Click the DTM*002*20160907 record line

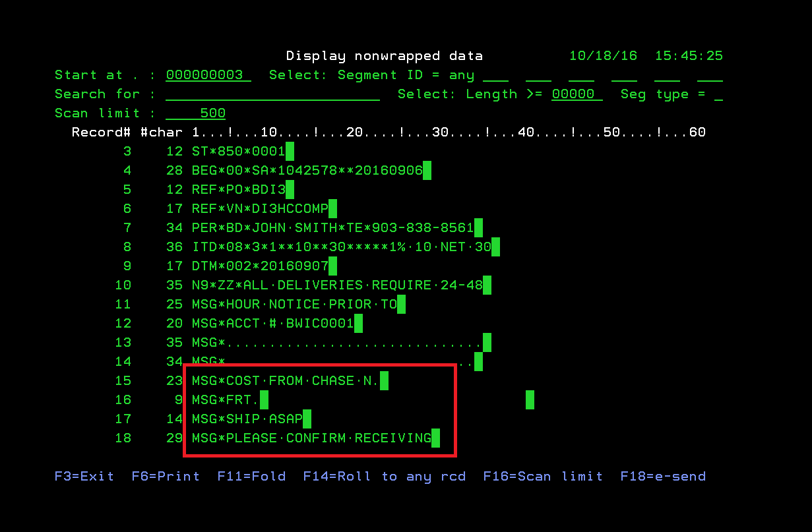click(230, 266)
